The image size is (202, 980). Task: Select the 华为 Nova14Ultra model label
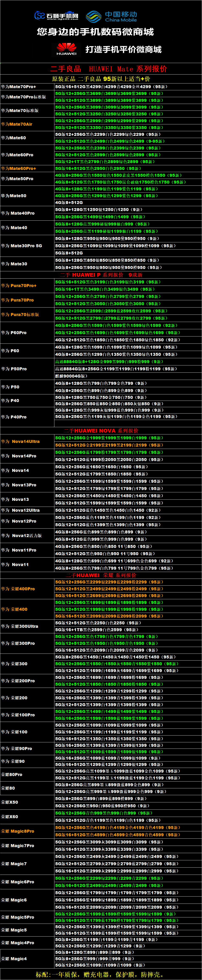tap(21, 441)
